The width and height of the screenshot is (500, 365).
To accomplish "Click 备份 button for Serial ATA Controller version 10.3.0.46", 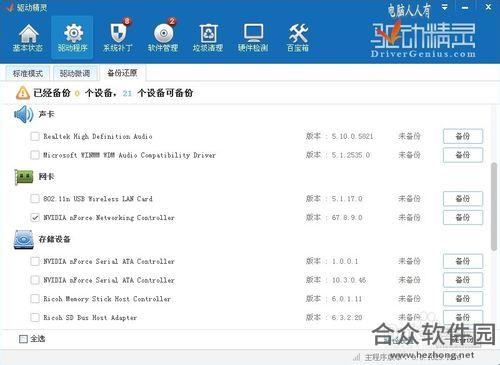I will coord(463,280).
